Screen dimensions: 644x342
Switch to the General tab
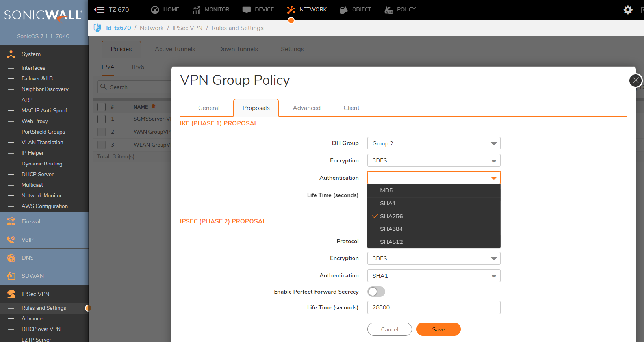pyautogui.click(x=209, y=108)
